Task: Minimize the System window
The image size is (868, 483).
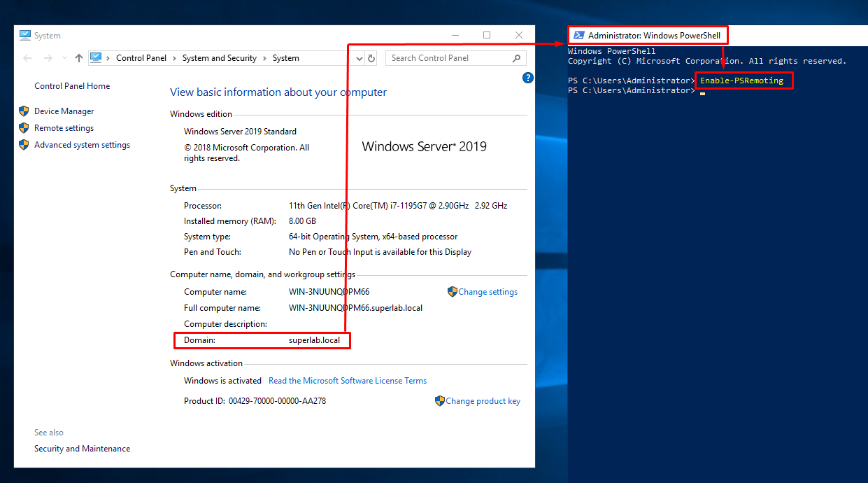Action: 455,35
